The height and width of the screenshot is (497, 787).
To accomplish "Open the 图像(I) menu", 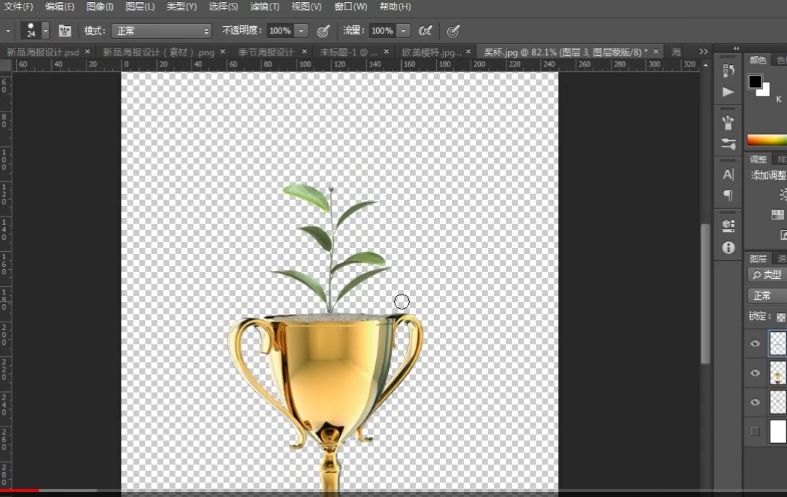I will click(x=100, y=7).
